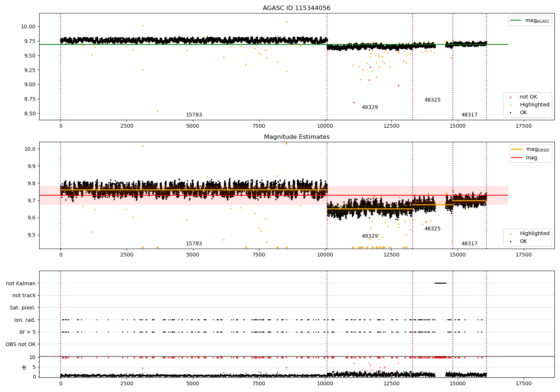Click OBSID label 49329 in top plot
Image resolution: width=560 pixels, height=392 pixels.
370,108
